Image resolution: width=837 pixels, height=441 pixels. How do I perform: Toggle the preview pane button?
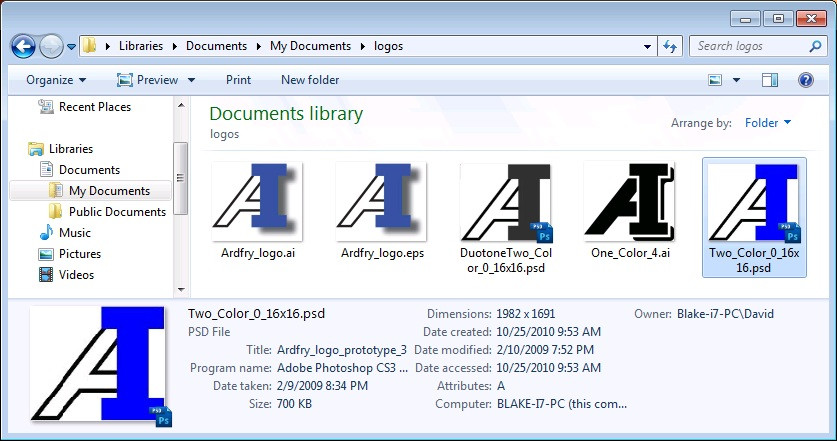click(769, 80)
